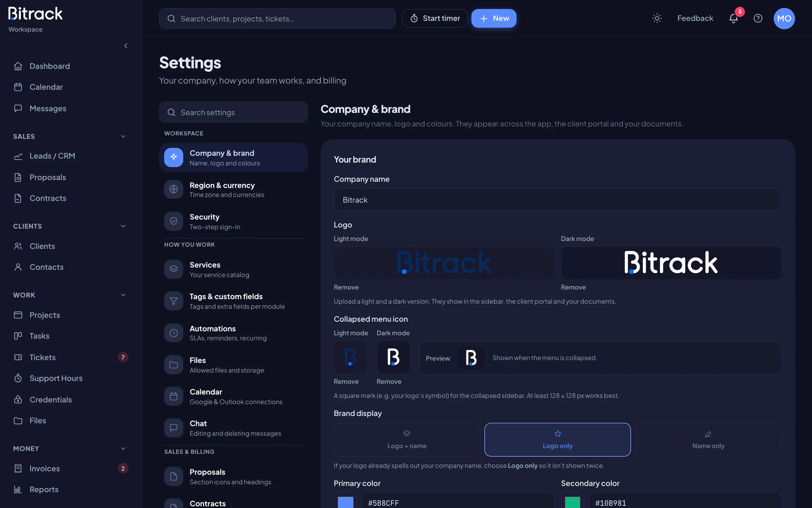Collapse the SALES sidebar section
Viewport: 812px width, 508px height.
[x=123, y=136]
